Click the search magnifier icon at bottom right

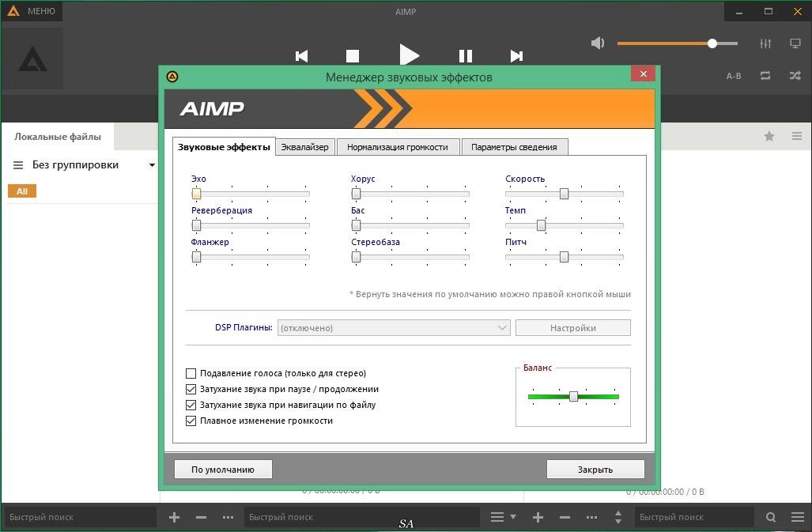coord(771,517)
